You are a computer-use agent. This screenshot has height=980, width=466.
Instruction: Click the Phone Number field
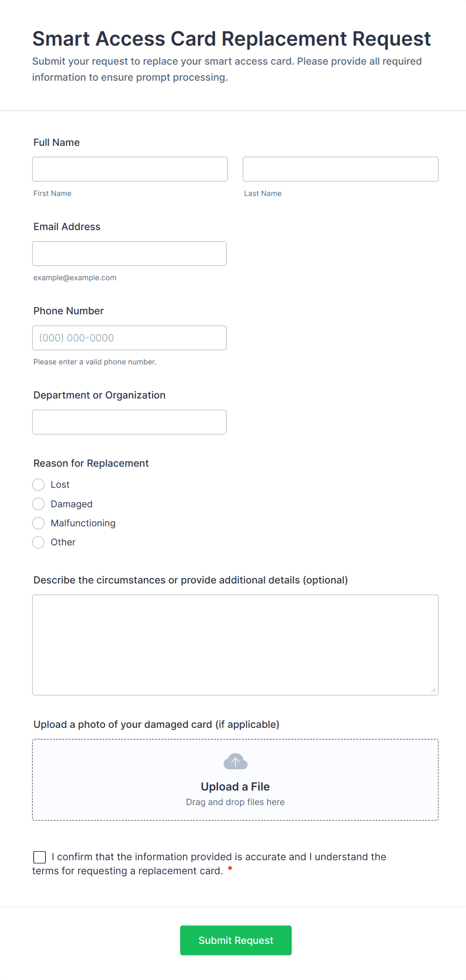click(x=129, y=338)
